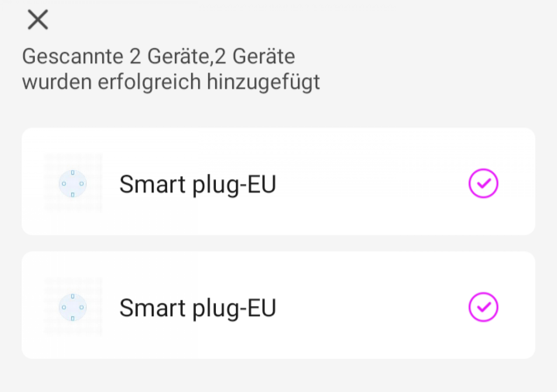Toggle the first Smart plug-EU checkmark
557x392 pixels.
pos(483,183)
